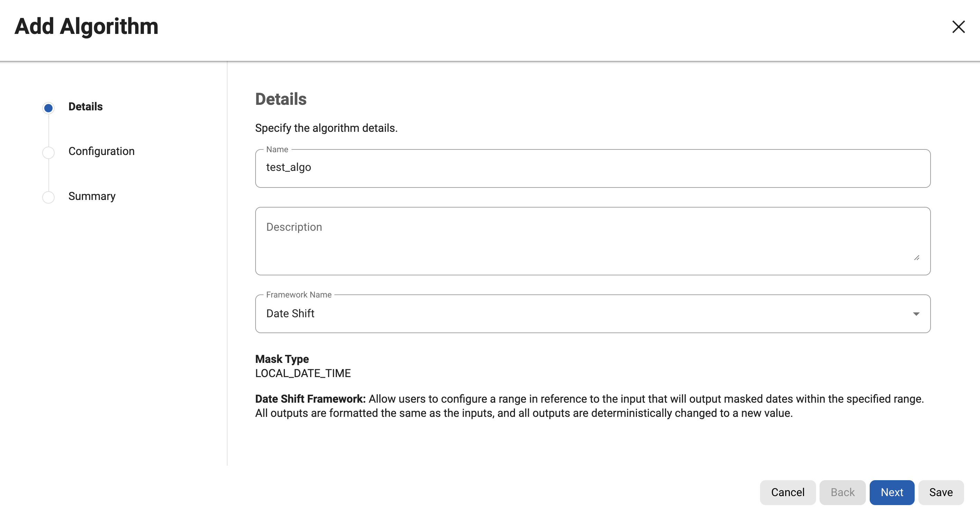Click the disabled Back button

pos(842,492)
